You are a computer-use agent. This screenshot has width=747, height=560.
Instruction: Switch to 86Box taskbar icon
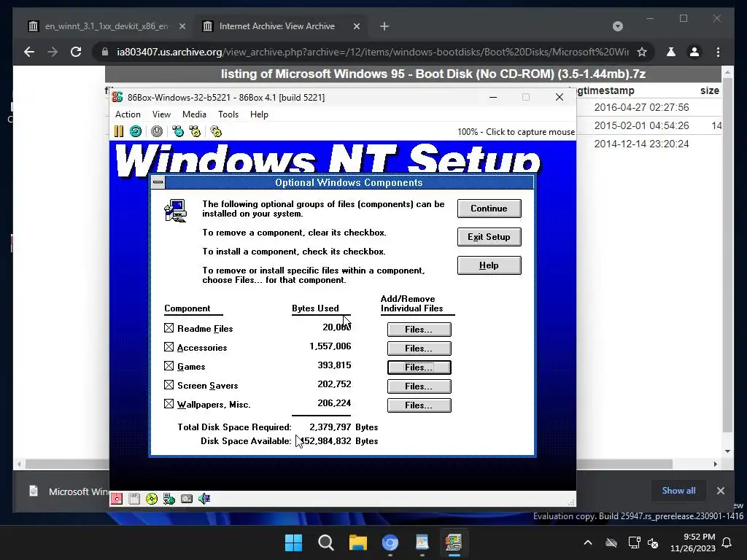[x=454, y=542]
